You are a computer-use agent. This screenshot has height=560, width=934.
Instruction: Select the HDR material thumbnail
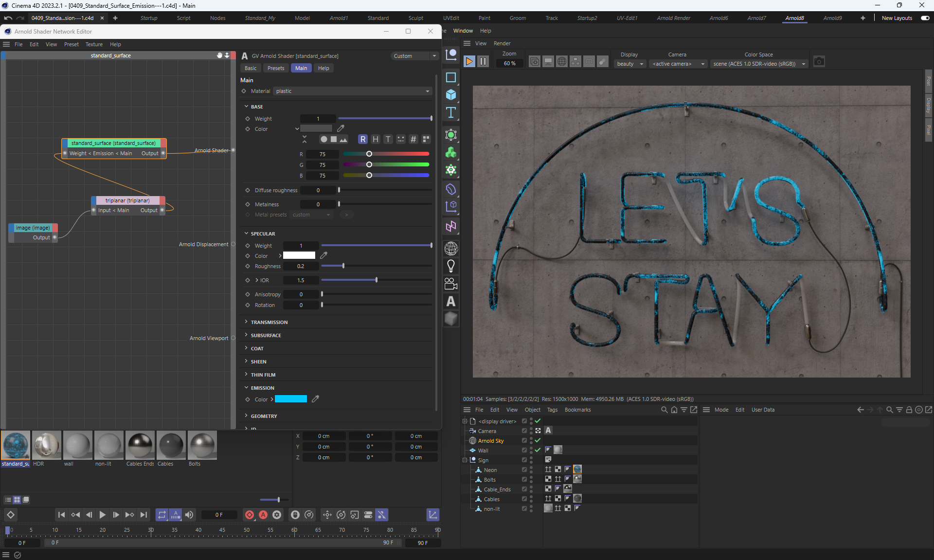(46, 445)
